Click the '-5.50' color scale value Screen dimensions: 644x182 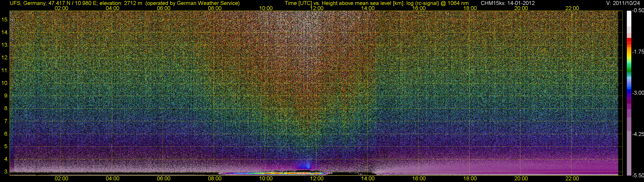[638, 175]
